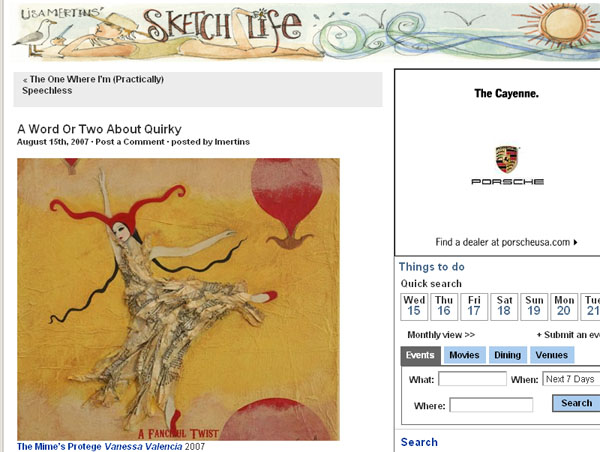Select the Events tab
Viewport: 600px width, 452px height.
point(420,355)
